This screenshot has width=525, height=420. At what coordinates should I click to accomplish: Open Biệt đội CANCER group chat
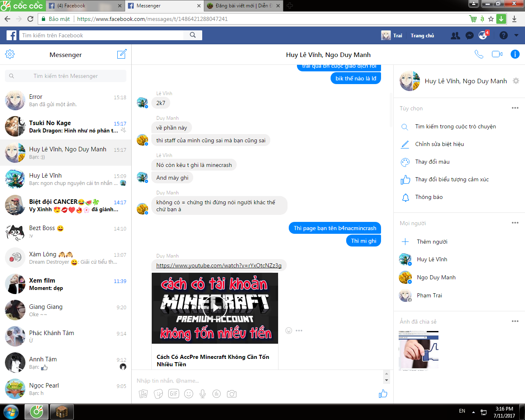66,205
